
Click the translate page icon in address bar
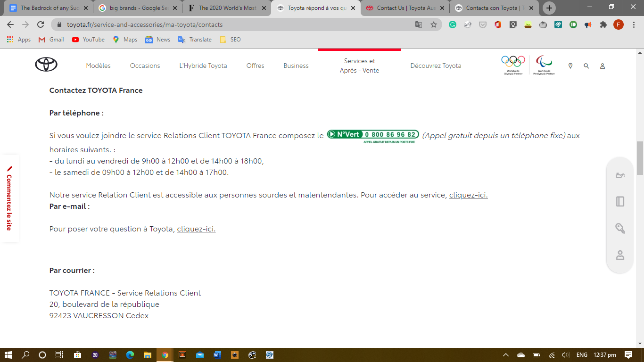[419, 25]
